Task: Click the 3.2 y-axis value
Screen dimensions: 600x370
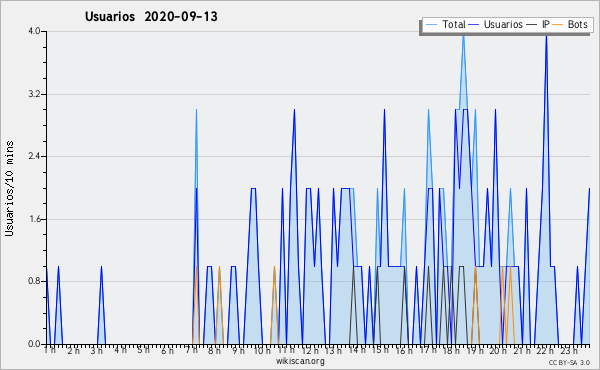Action: click(x=34, y=94)
